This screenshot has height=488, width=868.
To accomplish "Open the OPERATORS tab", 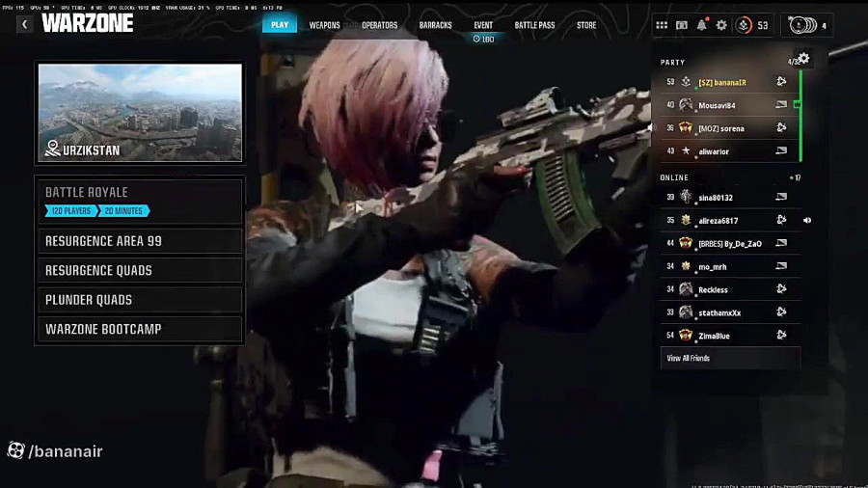I will click(x=380, y=25).
